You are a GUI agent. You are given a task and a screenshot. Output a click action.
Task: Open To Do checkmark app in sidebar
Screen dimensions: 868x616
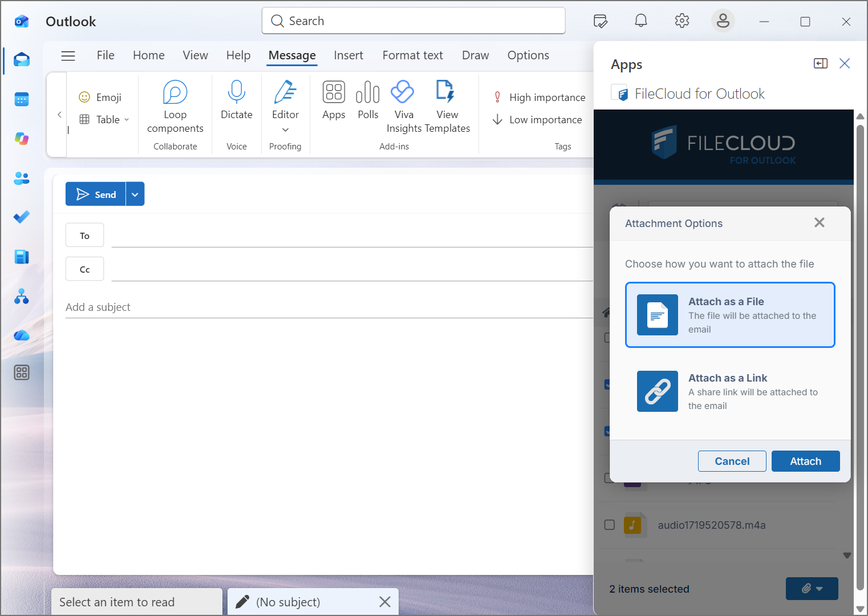(22, 217)
